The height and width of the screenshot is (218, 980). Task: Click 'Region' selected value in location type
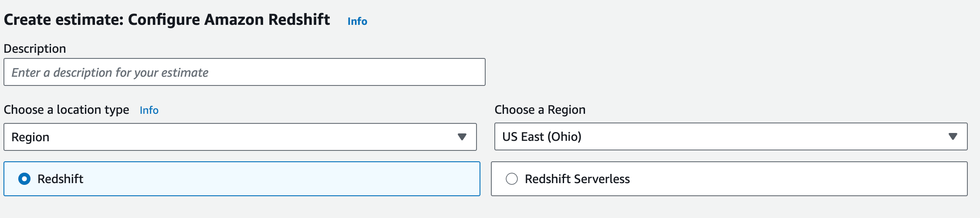click(x=30, y=137)
